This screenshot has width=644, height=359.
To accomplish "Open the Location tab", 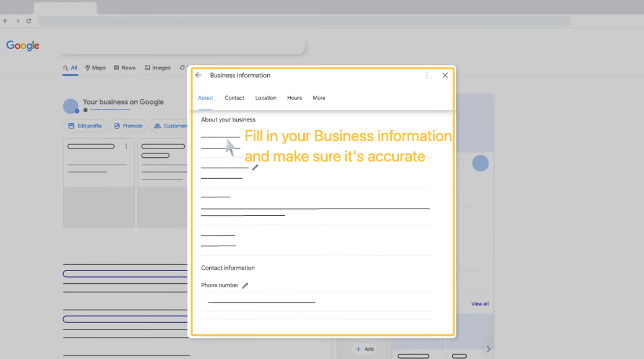I will 266,98.
